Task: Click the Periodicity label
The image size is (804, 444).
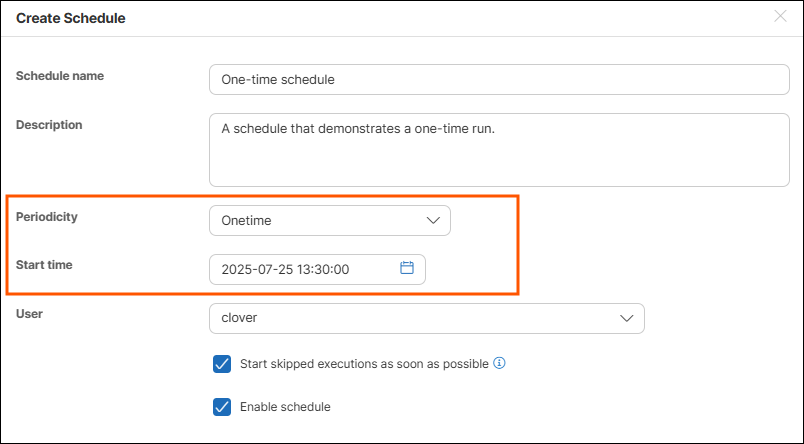Action: tap(47, 216)
